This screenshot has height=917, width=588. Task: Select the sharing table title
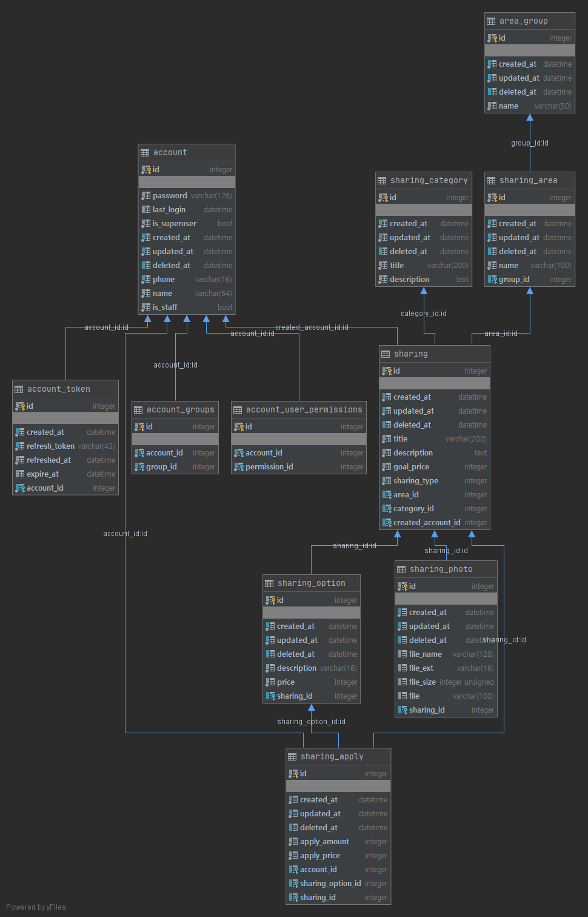[x=410, y=354]
